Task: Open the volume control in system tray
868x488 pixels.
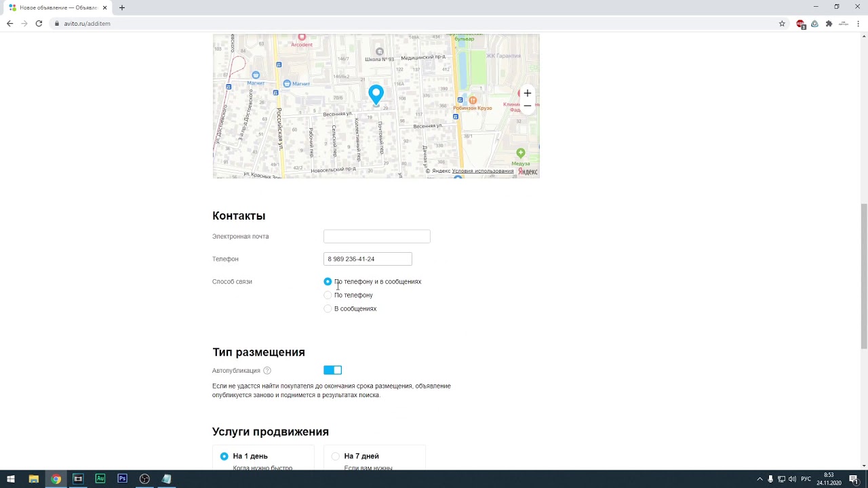Action: [792, 479]
